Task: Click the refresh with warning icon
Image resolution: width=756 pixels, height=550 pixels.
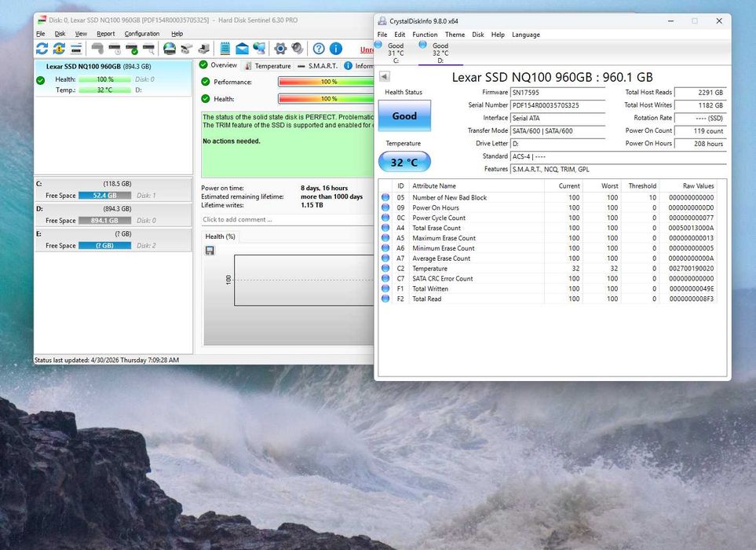Action: point(60,49)
